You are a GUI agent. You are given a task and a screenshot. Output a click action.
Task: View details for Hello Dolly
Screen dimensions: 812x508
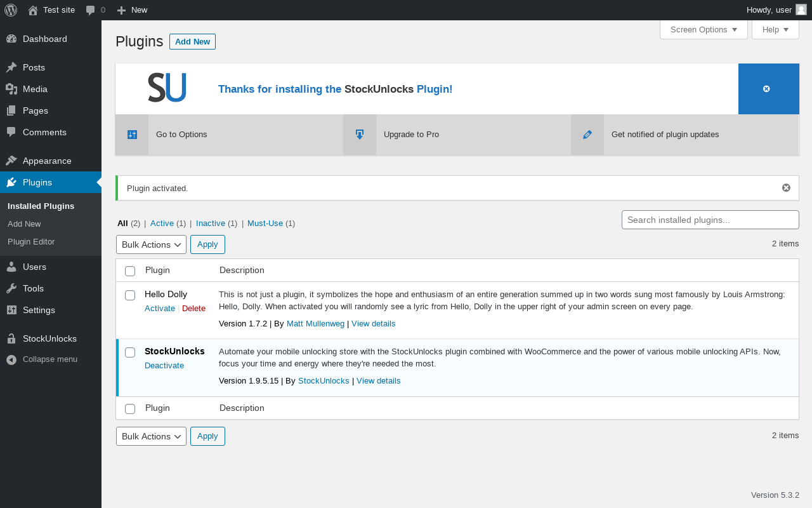373,324
